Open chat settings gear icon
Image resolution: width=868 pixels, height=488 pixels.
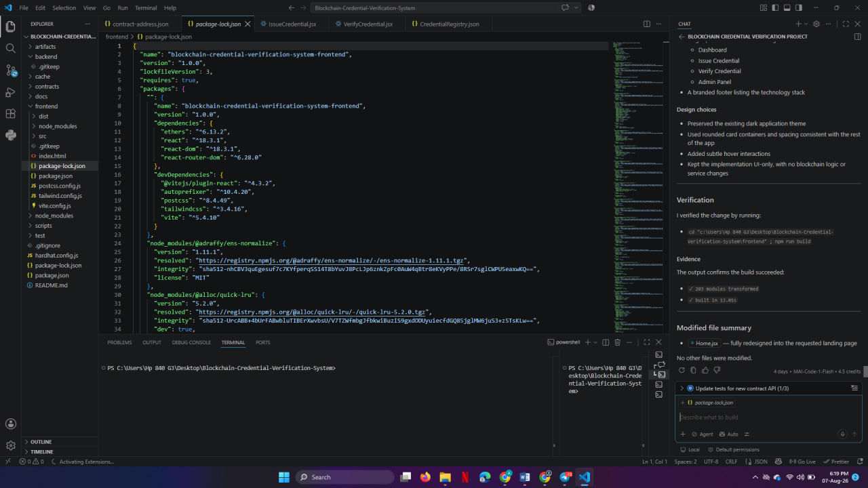(x=816, y=24)
